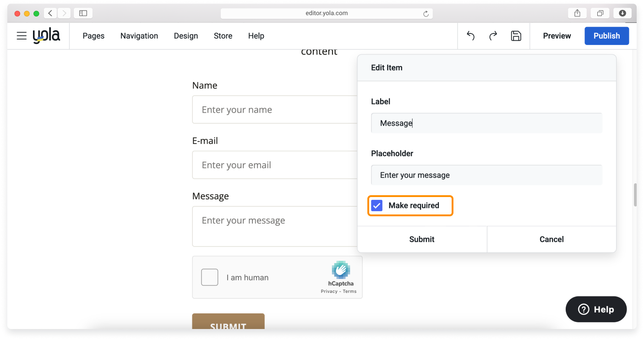
Task: Click the browser back arrow
Action: (x=50, y=13)
